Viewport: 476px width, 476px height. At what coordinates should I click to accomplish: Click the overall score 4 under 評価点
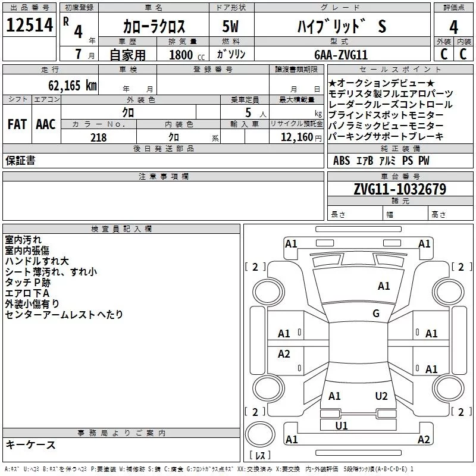453,27
